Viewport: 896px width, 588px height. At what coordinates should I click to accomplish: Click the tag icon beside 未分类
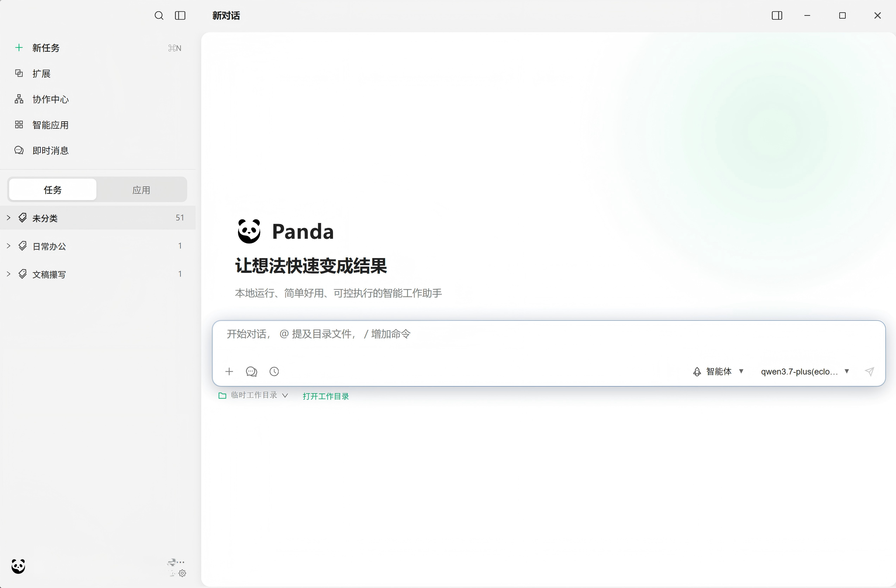tap(23, 217)
